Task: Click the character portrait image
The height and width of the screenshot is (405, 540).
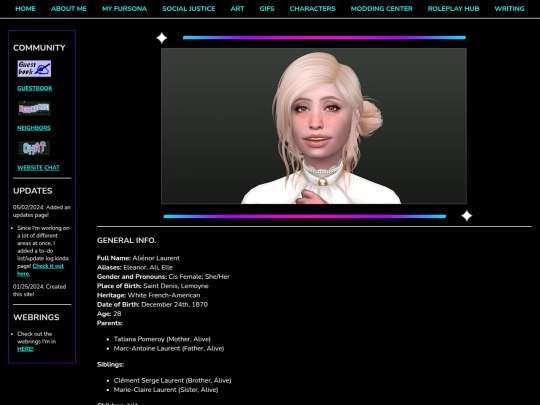Action: [314, 126]
